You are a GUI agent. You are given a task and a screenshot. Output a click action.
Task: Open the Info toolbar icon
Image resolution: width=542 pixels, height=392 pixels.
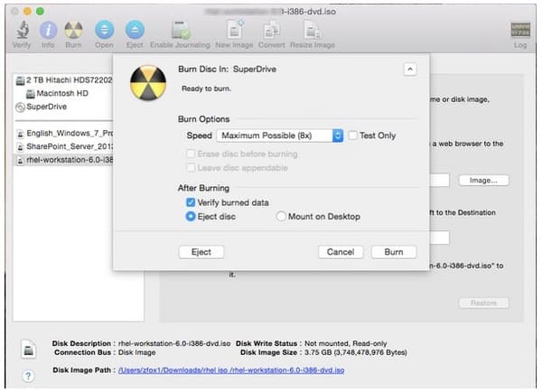(48, 30)
